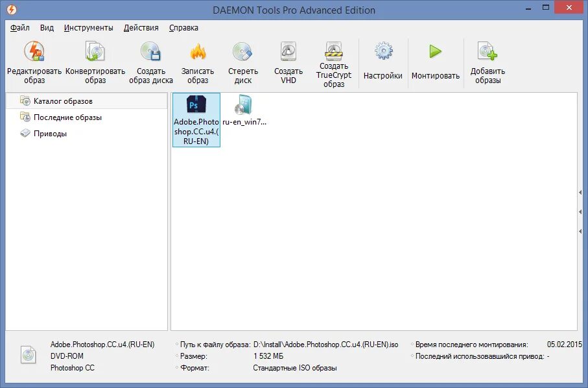Click the size value 1 532 МБ
588x388 pixels.
[x=268, y=356]
